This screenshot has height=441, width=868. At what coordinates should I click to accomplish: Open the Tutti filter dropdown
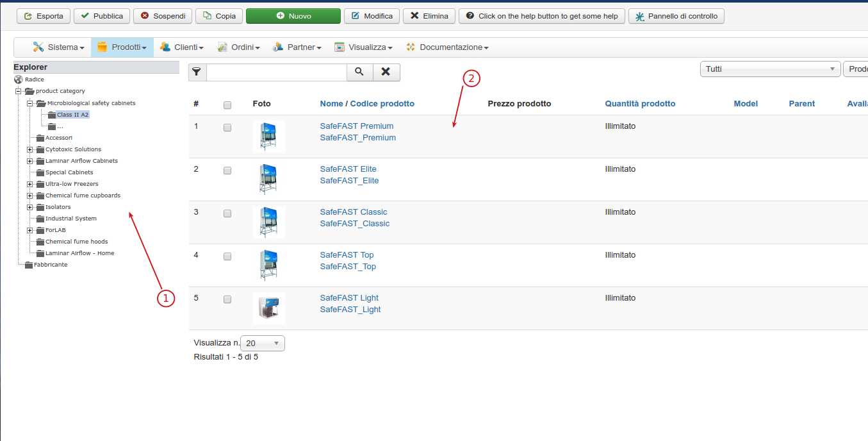pyautogui.click(x=771, y=69)
